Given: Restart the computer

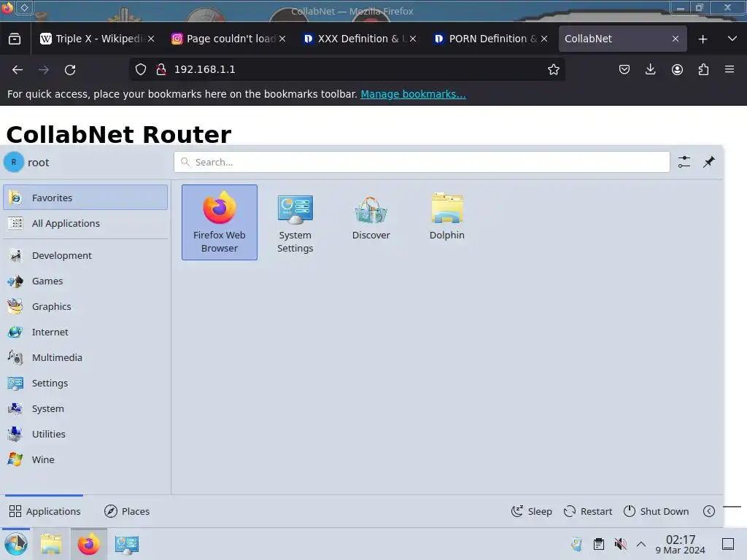Looking at the screenshot, I should click(587, 511).
